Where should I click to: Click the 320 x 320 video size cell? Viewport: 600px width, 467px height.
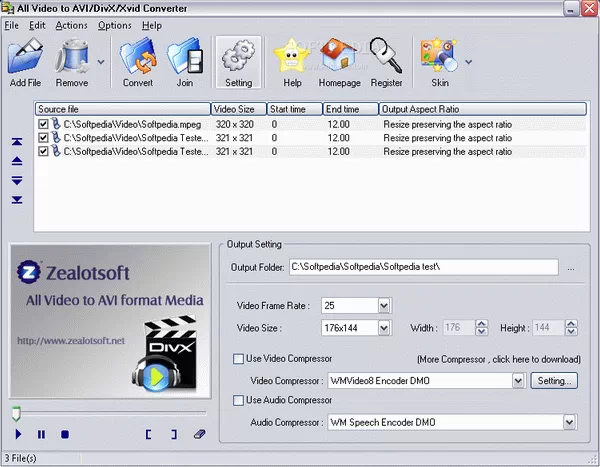(234, 124)
